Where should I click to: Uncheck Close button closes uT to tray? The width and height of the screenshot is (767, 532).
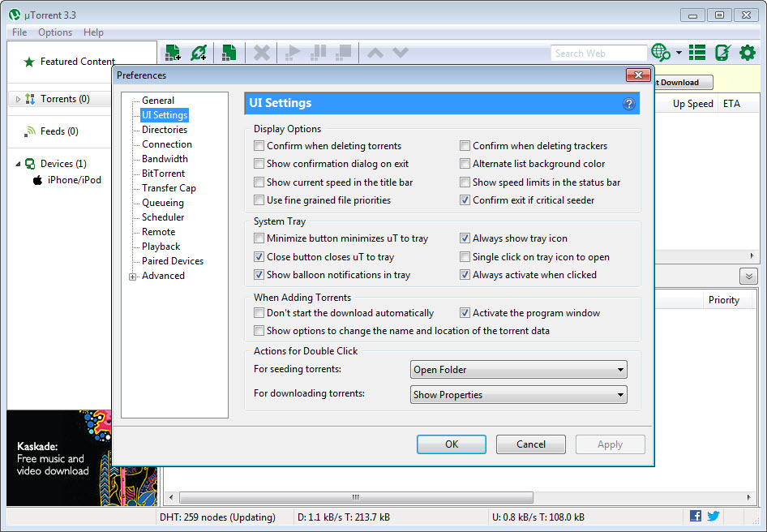point(259,257)
